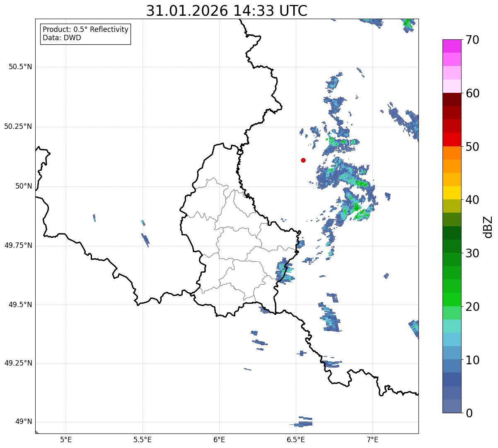This screenshot has width=498, height=448.
Task: Pick the bright green colorbar segment above 20
Action: (x=452, y=299)
